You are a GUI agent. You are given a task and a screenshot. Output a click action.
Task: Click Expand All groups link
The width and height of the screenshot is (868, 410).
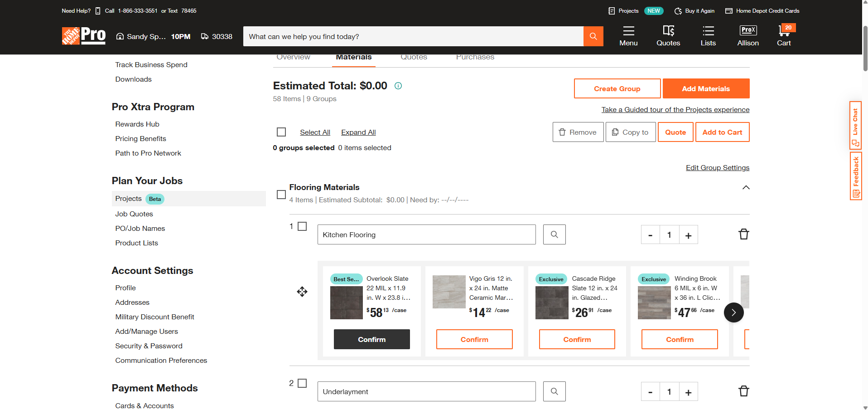pyautogui.click(x=358, y=132)
